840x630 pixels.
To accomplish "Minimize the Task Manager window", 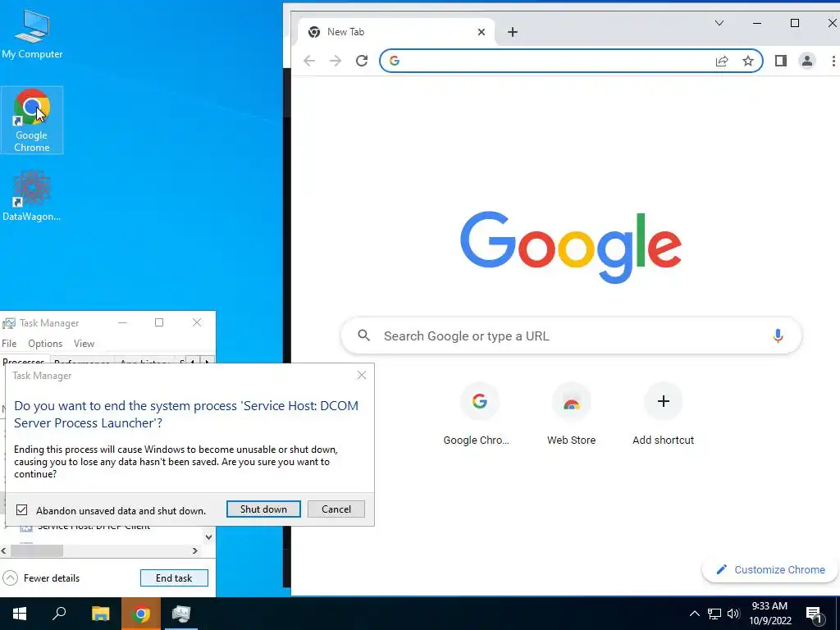I will pyautogui.click(x=122, y=322).
